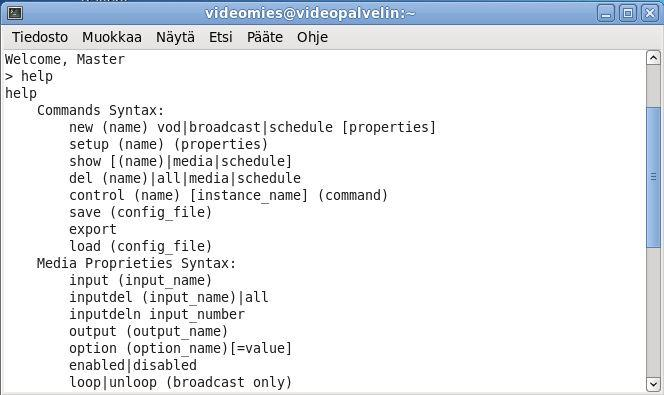Open the Näytä menu

tap(175, 37)
